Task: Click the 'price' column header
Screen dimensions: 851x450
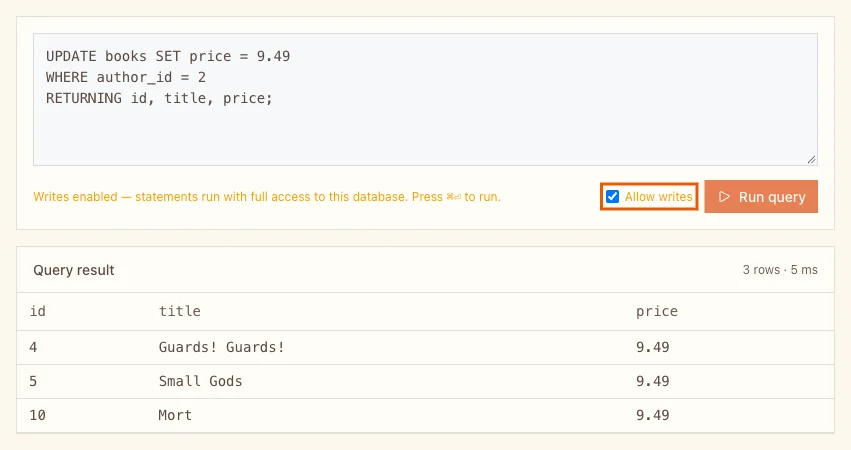Action: tap(657, 311)
